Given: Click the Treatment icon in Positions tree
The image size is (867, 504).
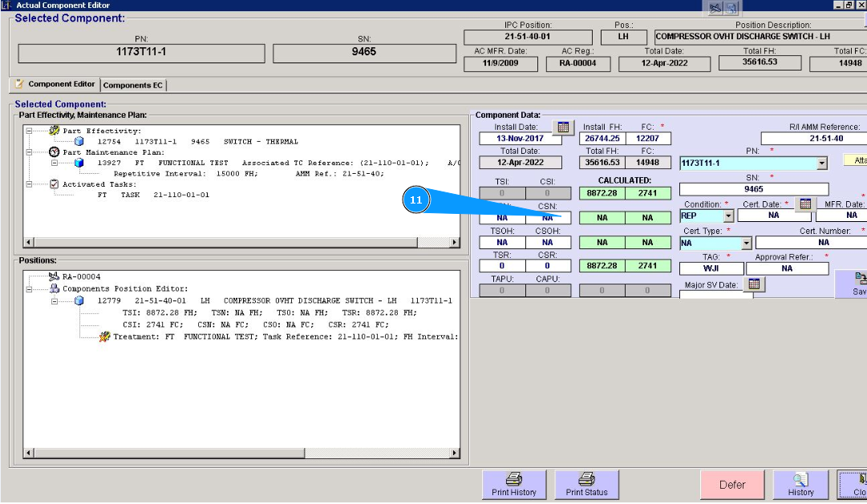Looking at the screenshot, I should click(104, 337).
